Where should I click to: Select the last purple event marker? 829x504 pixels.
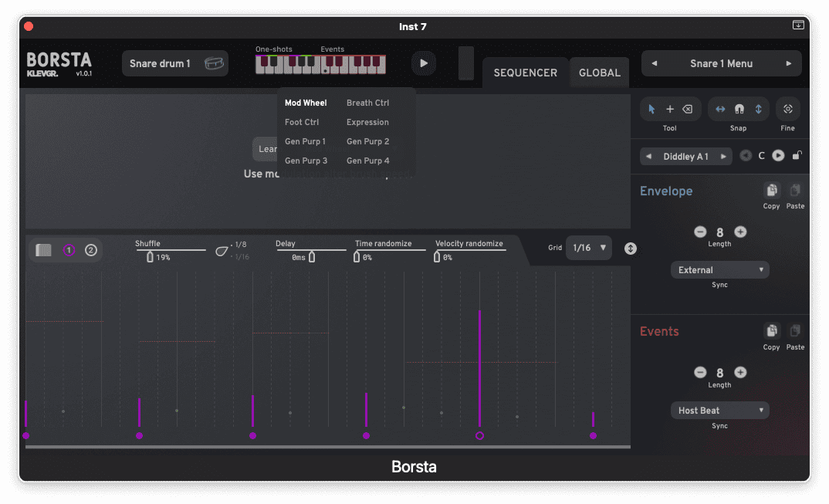pyautogui.click(x=594, y=436)
